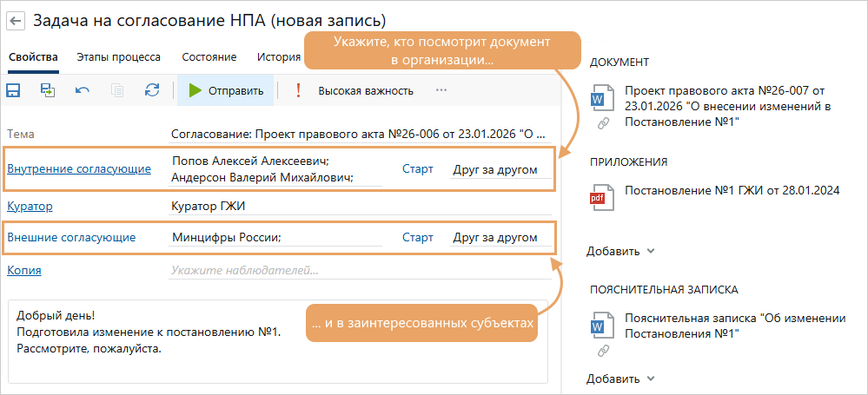
Task: Click the Undo arrow icon
Action: point(83,90)
